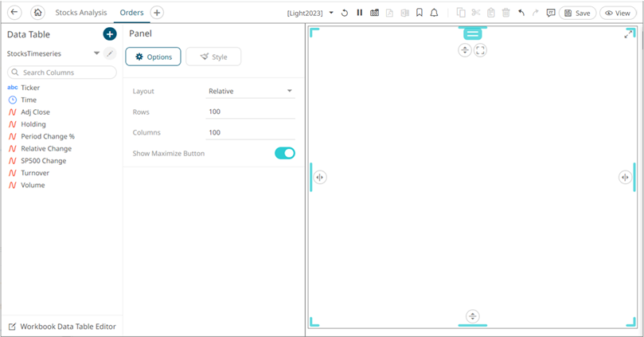Expand the StocksTimeseries data table dropdown

(x=96, y=53)
